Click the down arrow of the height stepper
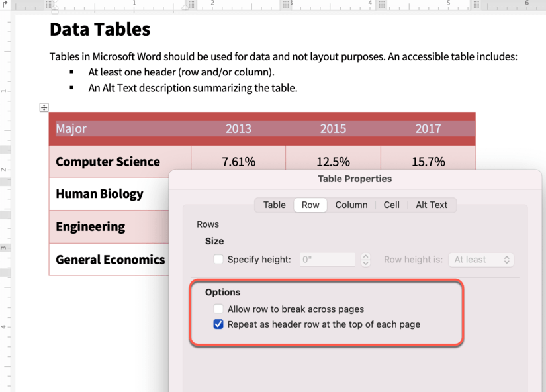This screenshot has height=392, width=546. coord(365,262)
